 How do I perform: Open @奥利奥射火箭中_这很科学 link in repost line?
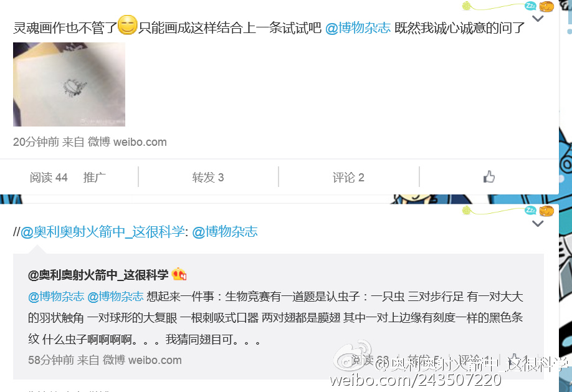click(103, 232)
